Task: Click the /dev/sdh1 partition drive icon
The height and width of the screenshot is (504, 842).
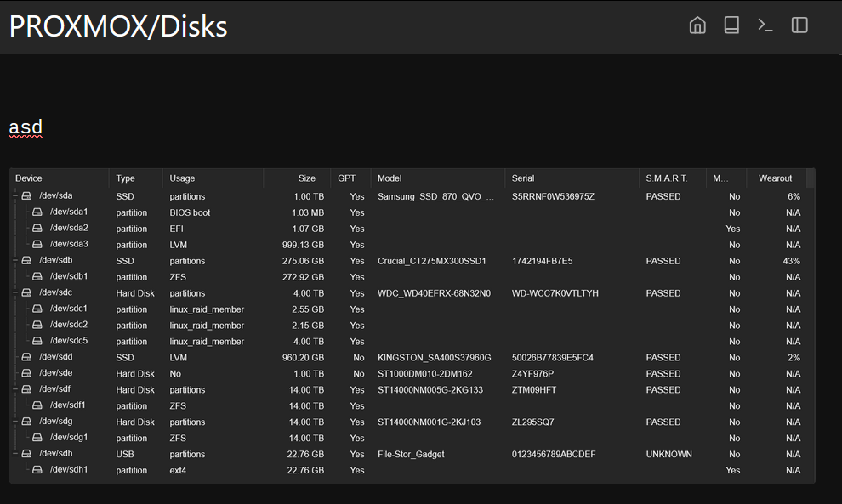Action: pos(37,470)
